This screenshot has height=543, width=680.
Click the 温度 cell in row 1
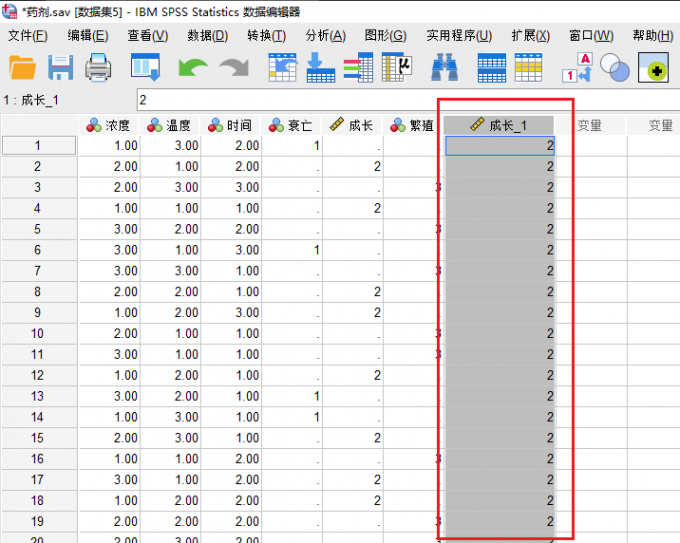click(170, 145)
